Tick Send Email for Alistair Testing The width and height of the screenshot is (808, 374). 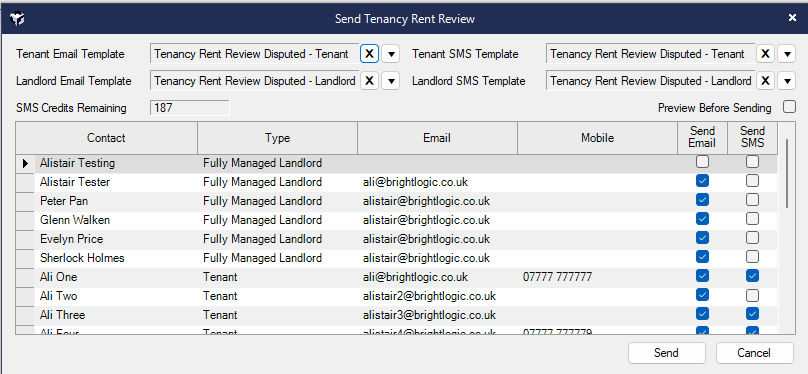coord(702,162)
